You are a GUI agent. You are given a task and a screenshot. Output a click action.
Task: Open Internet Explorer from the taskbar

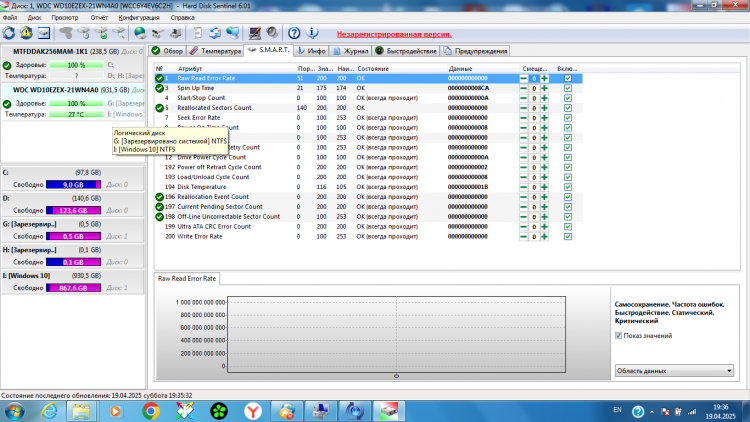[49, 411]
